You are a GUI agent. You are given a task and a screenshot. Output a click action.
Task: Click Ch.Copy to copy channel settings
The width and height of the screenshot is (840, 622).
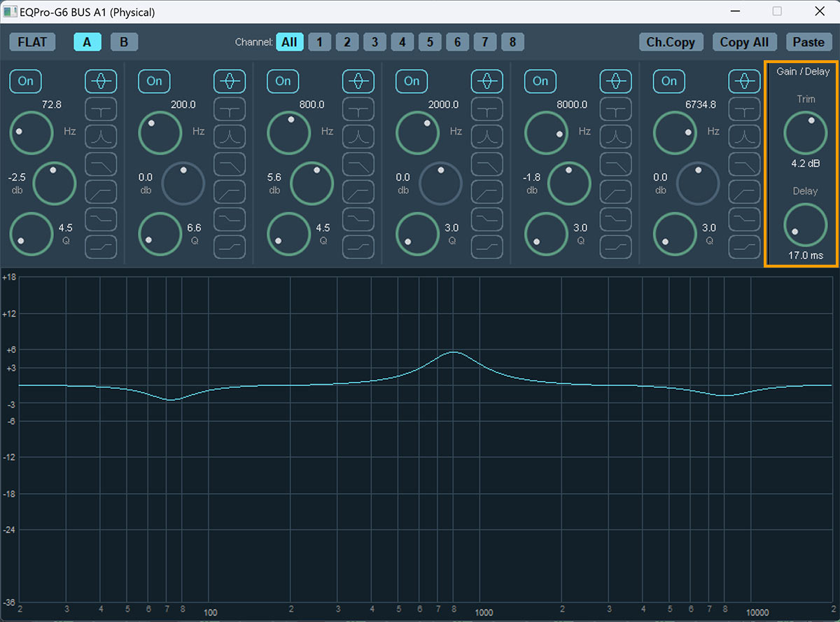pos(671,42)
